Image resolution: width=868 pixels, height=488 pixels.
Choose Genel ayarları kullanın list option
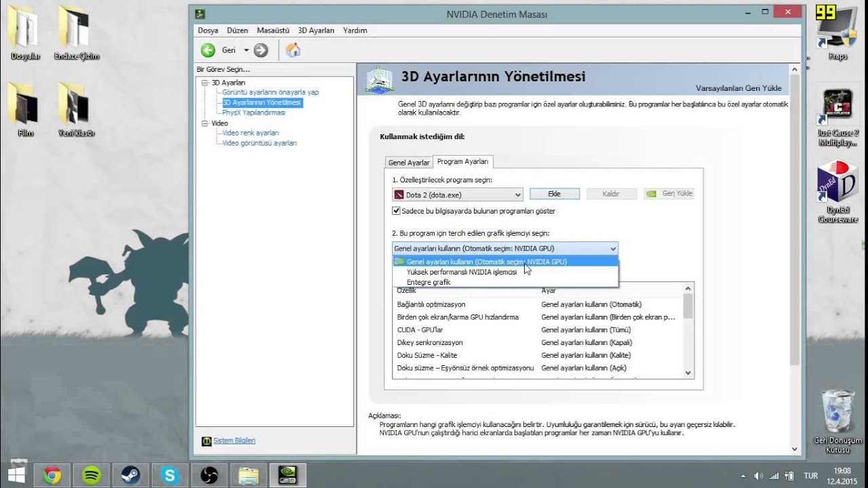(505, 261)
